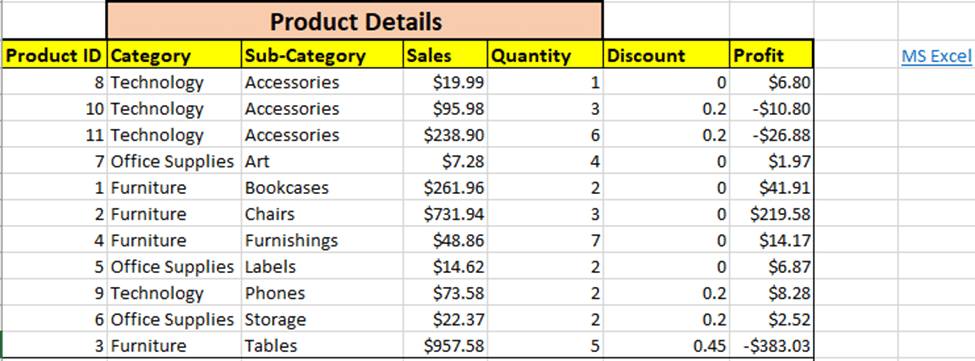Select the Sub-Category column header

322,55
